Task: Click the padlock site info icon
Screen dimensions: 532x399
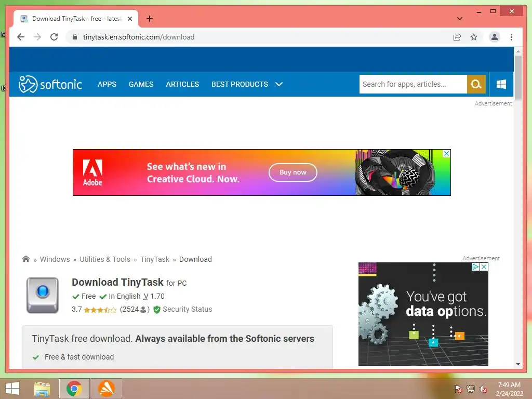Action: tap(75, 37)
